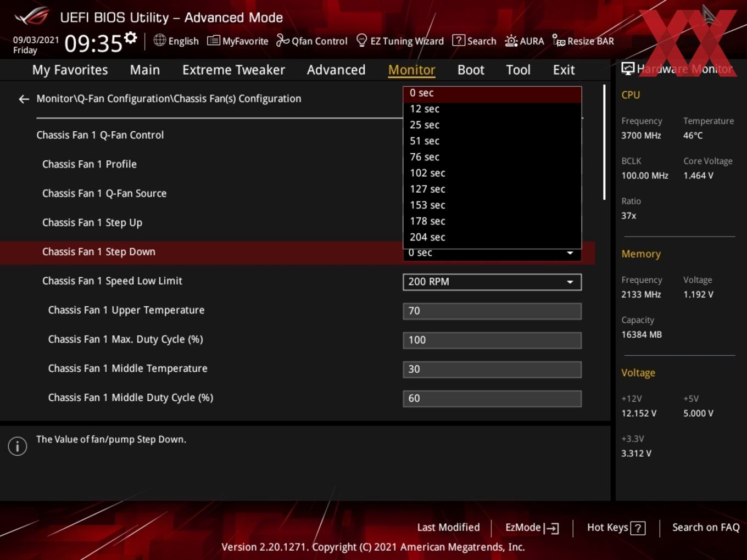This screenshot has width=747, height=560.
Task: Open the Exit tab
Action: click(x=564, y=70)
